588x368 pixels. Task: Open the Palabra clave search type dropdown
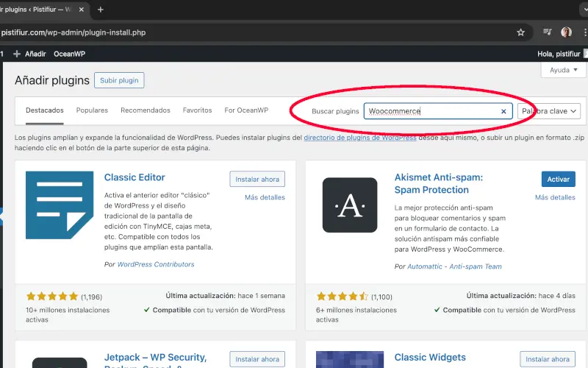(x=548, y=111)
